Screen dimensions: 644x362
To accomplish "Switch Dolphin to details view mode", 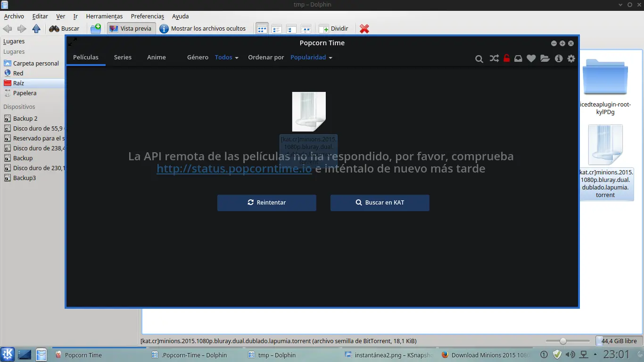I will (291, 29).
